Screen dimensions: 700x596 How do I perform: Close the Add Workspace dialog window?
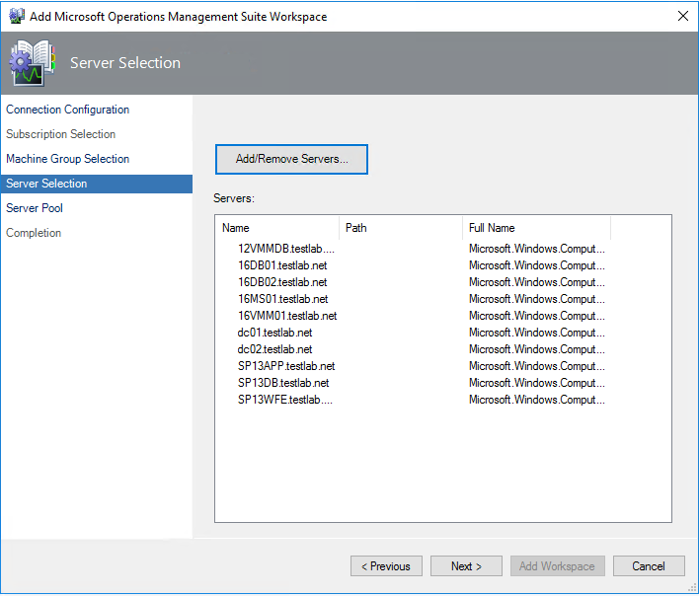pos(682,16)
